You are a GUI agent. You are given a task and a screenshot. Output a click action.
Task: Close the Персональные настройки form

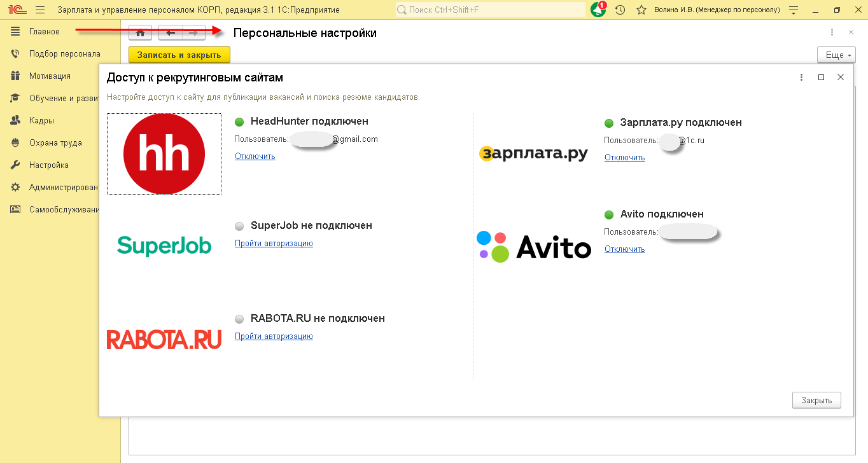[x=851, y=32]
